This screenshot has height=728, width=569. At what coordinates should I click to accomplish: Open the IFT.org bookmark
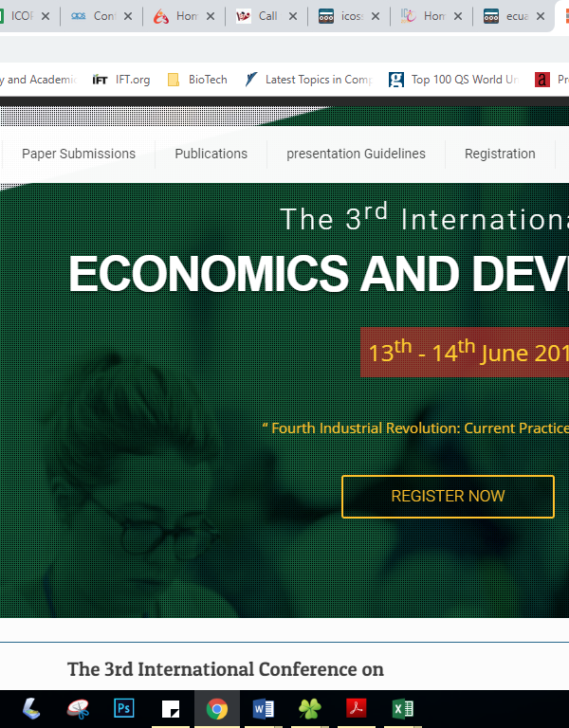pyautogui.click(x=121, y=80)
